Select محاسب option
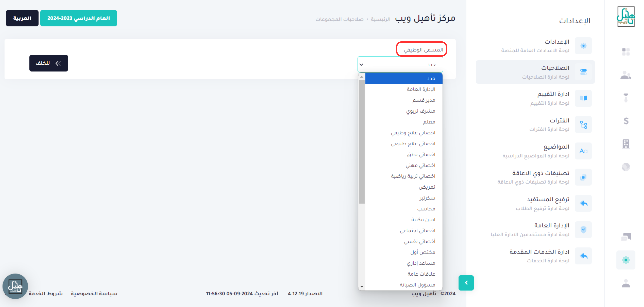The image size is (644, 307). 404,209
